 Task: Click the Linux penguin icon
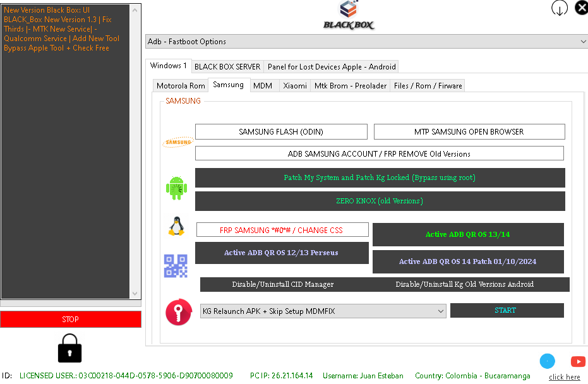176,226
